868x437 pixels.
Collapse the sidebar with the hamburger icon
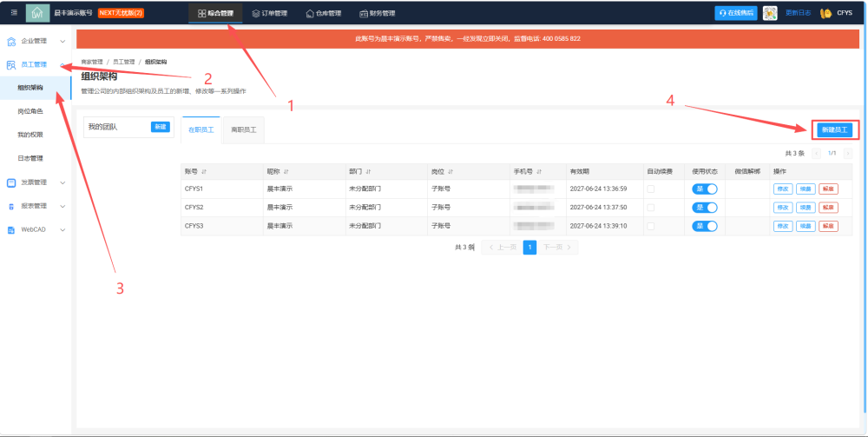point(14,13)
